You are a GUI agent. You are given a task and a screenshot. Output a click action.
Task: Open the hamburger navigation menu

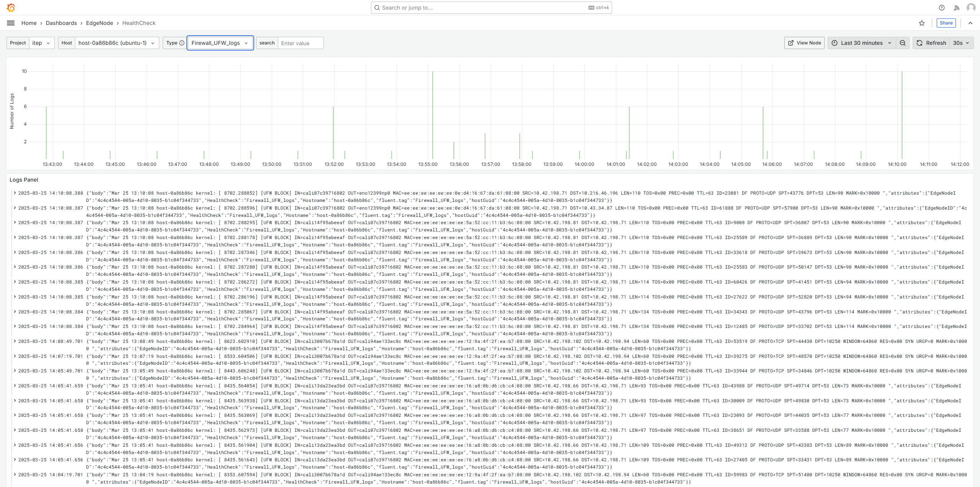tap(11, 23)
